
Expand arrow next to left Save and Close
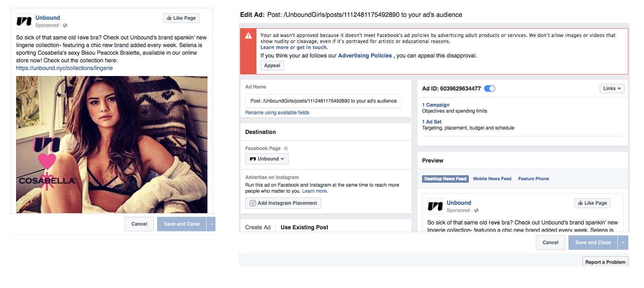coord(211,224)
